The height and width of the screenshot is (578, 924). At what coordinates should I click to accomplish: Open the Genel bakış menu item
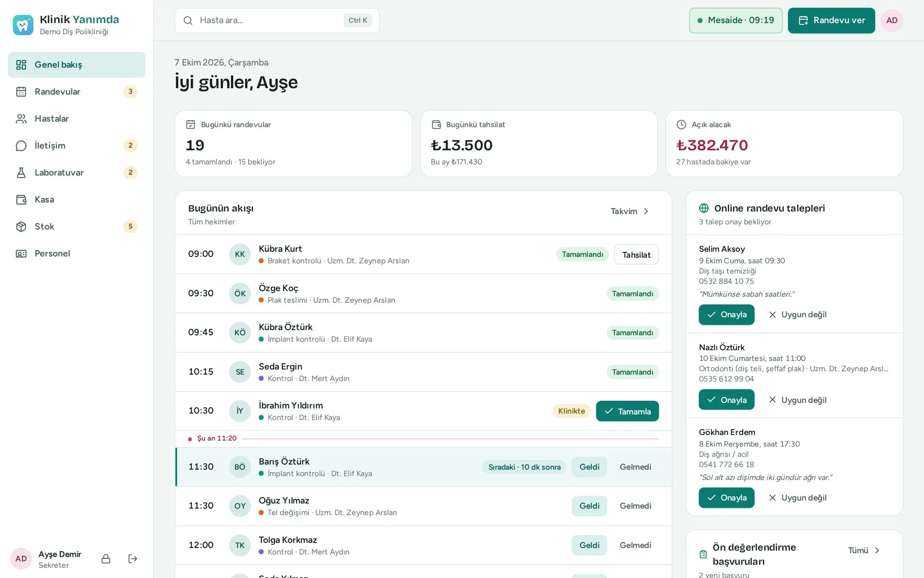pos(77,65)
